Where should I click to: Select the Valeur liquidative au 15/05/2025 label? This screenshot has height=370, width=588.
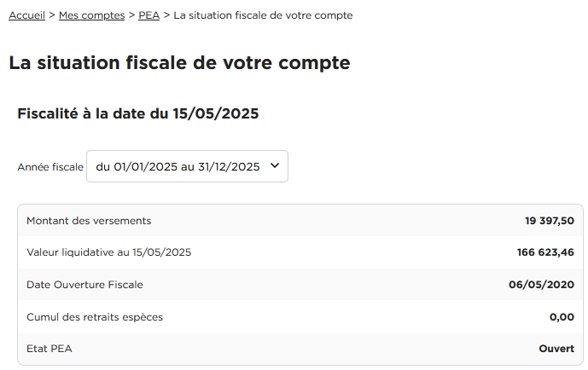(x=109, y=252)
